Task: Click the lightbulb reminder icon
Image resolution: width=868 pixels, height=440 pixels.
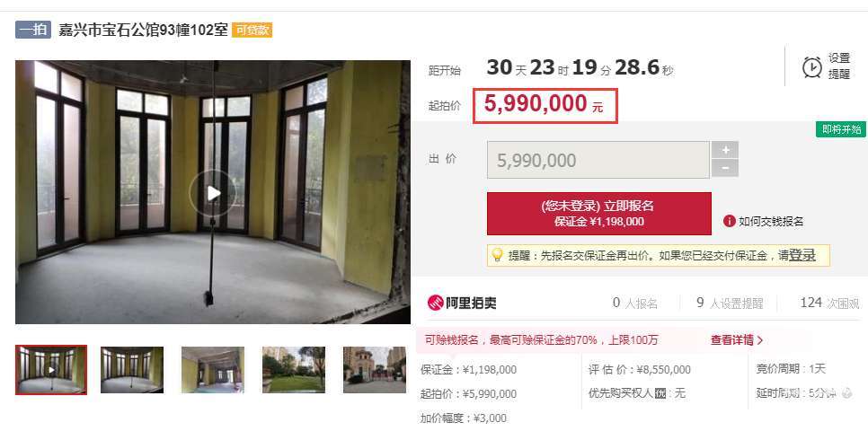Action: coord(497,255)
